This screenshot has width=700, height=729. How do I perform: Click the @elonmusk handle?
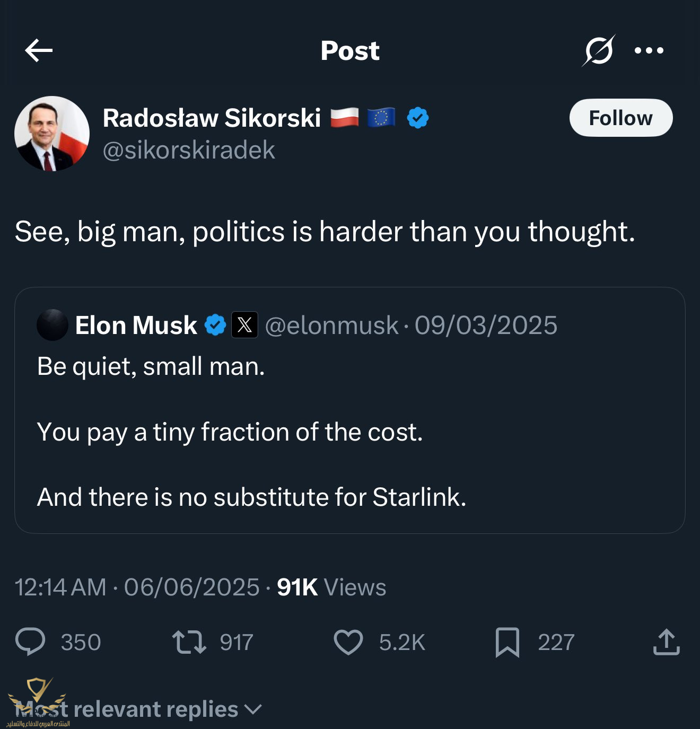click(x=331, y=325)
